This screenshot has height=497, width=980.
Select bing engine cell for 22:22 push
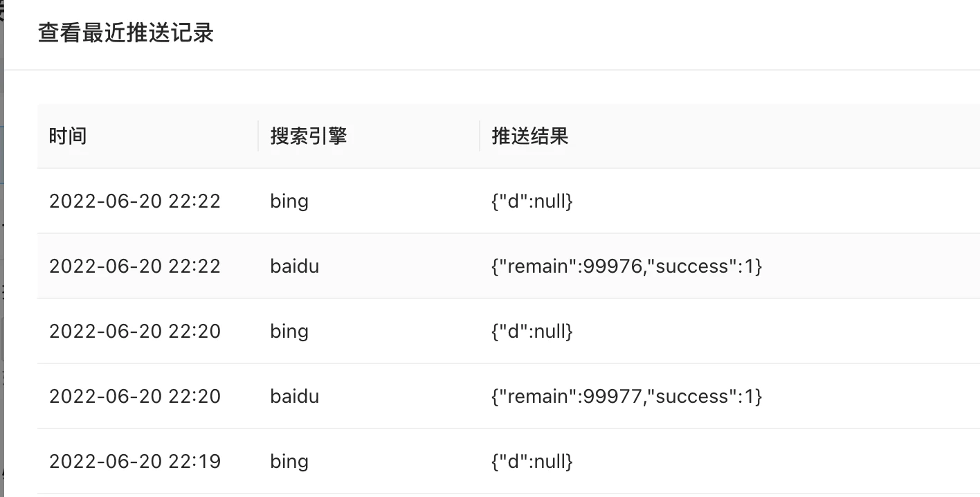point(289,201)
